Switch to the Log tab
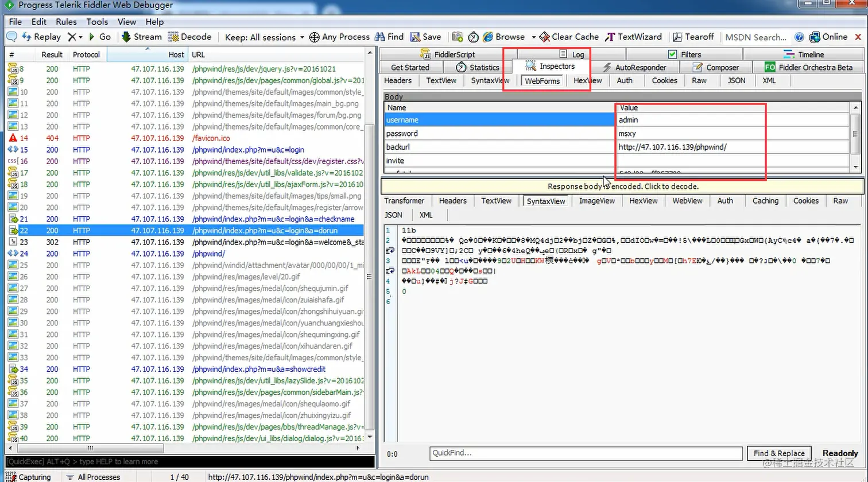868x482 pixels. [x=572, y=55]
